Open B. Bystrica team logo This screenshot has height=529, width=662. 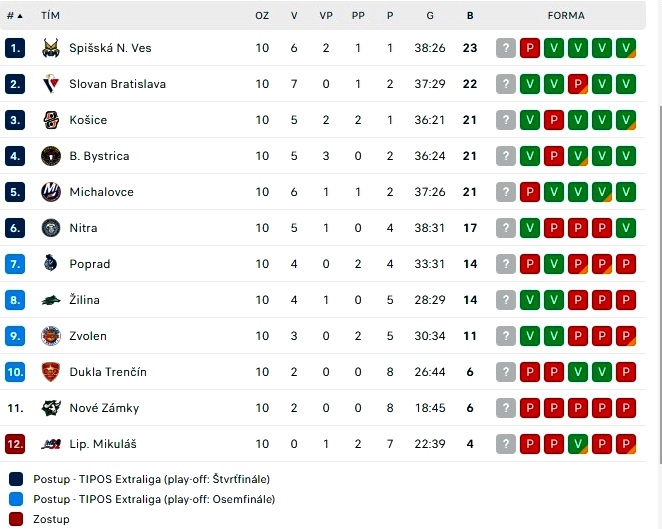click(51, 156)
